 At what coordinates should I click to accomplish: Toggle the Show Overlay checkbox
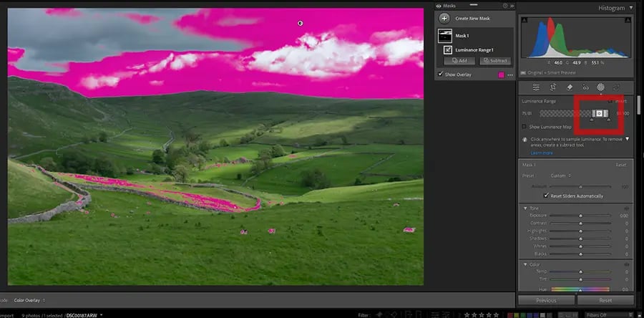click(x=441, y=74)
